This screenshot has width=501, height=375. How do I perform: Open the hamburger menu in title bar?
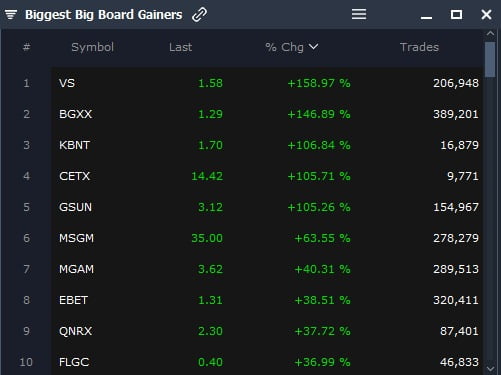click(359, 14)
